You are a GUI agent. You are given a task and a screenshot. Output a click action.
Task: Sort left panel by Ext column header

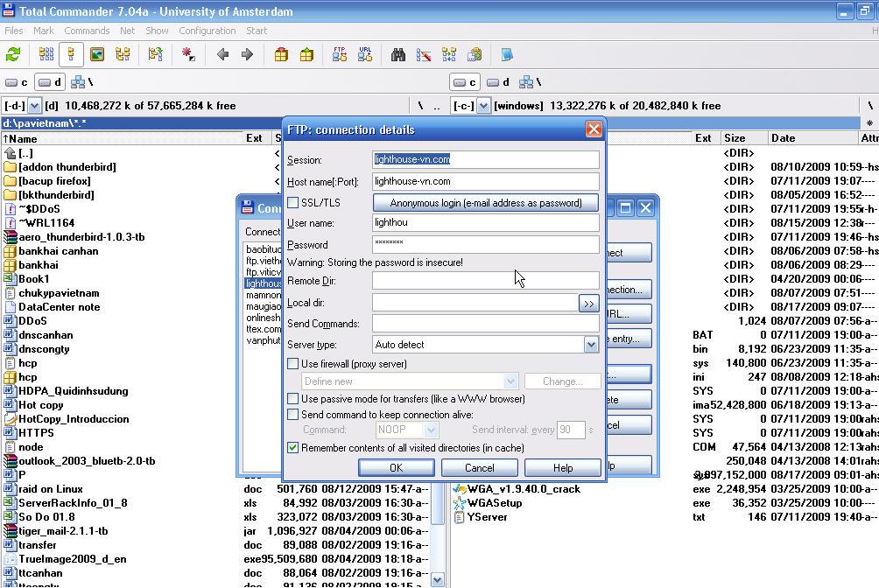[257, 138]
